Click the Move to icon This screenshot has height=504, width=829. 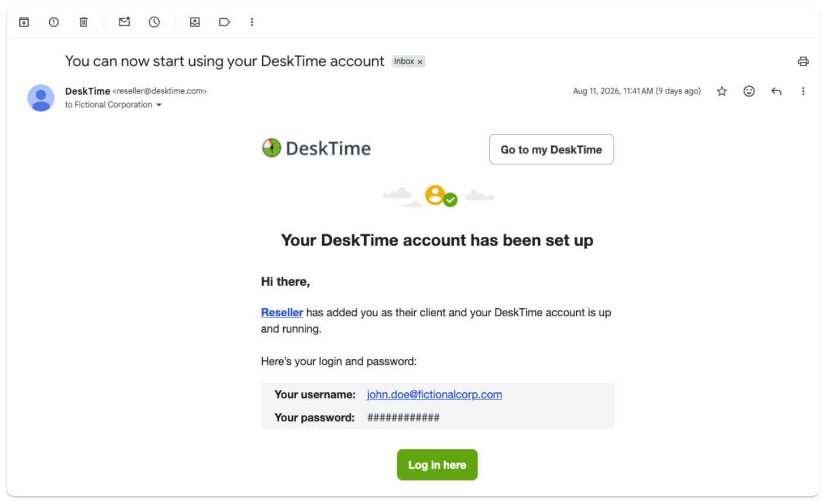pyautogui.click(x=195, y=22)
